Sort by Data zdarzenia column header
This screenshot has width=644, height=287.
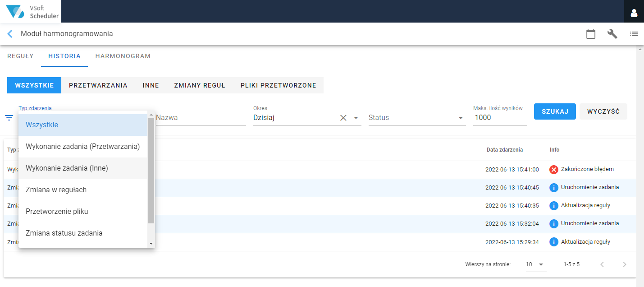tap(505, 150)
